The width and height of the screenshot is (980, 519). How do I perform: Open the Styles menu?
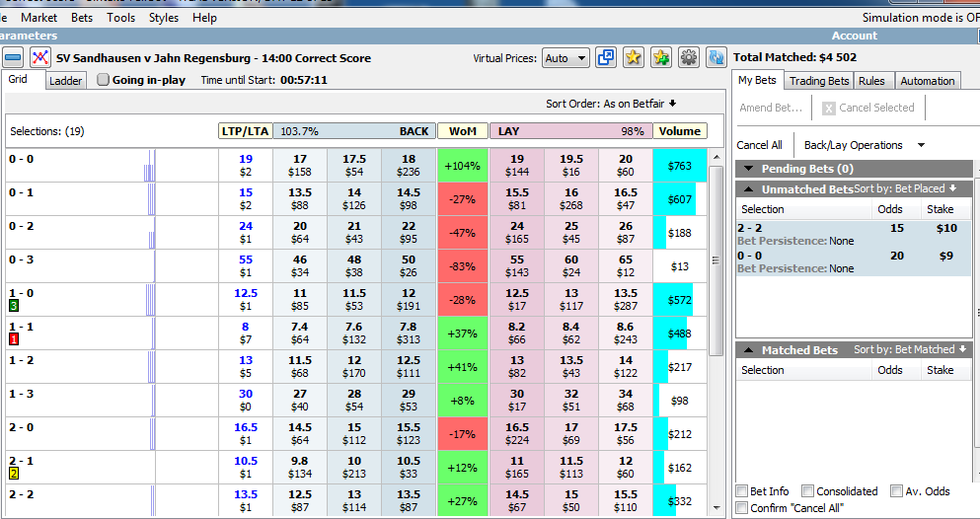pyautogui.click(x=164, y=18)
